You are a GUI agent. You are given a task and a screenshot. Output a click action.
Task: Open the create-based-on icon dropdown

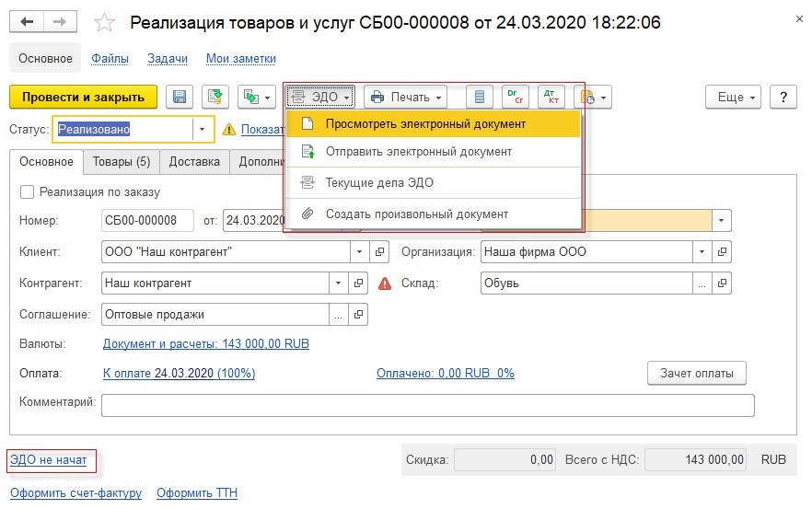point(257,97)
